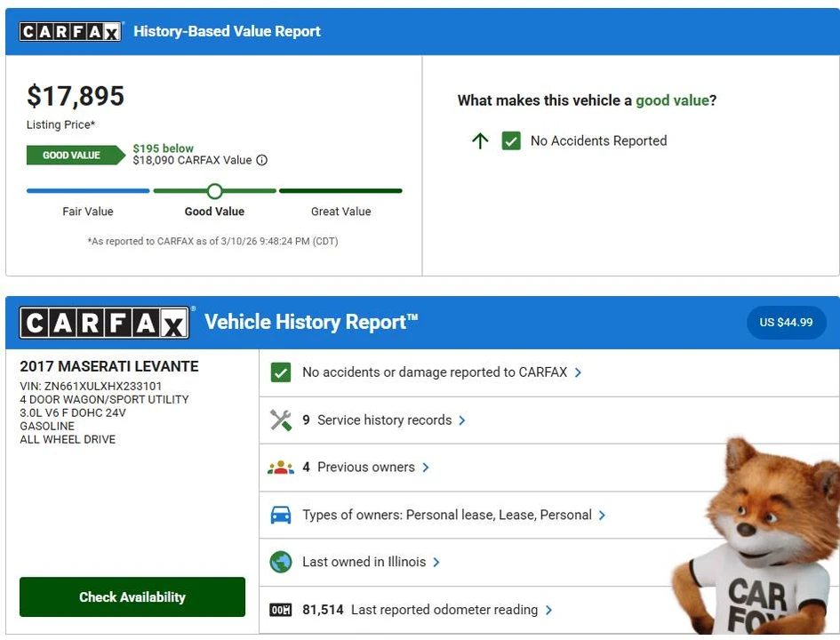Click the 3.0L V6 F DOHC 24V text
The image size is (840, 640).
tap(73, 413)
